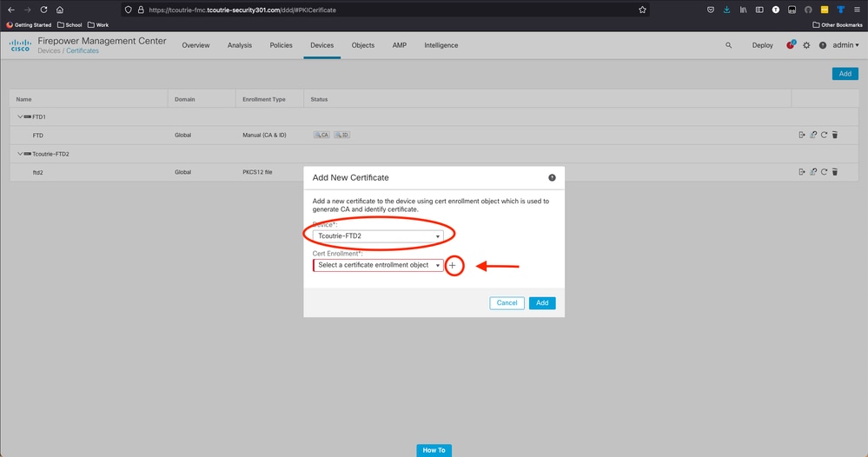Open the Analysis menu
Screen dimensions: 868x457
click(x=240, y=45)
